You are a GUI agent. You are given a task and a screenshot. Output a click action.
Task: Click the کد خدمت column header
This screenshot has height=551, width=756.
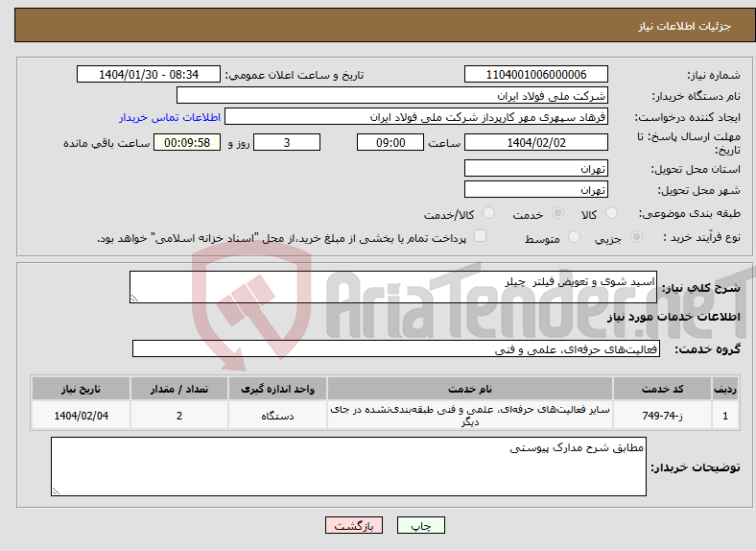pos(663,389)
